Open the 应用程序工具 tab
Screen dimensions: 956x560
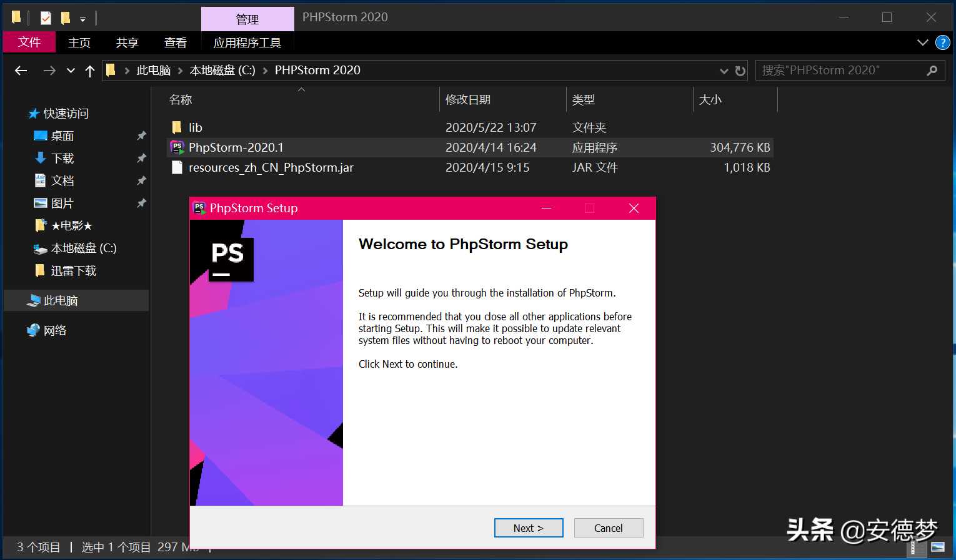[247, 42]
